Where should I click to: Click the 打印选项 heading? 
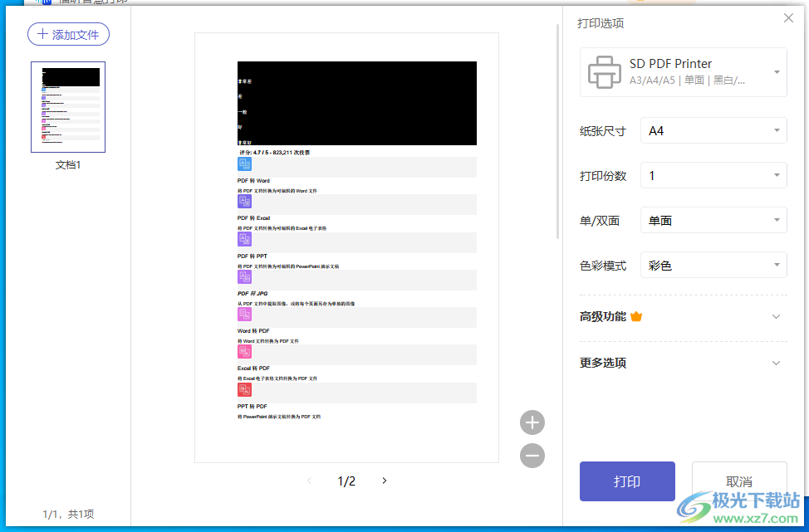601,23
